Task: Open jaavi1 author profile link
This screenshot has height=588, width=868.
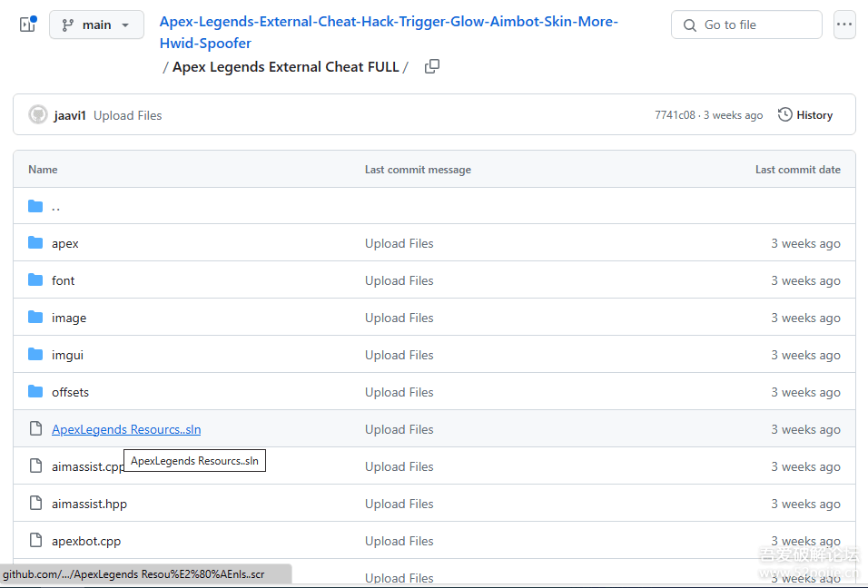Action: coord(70,115)
